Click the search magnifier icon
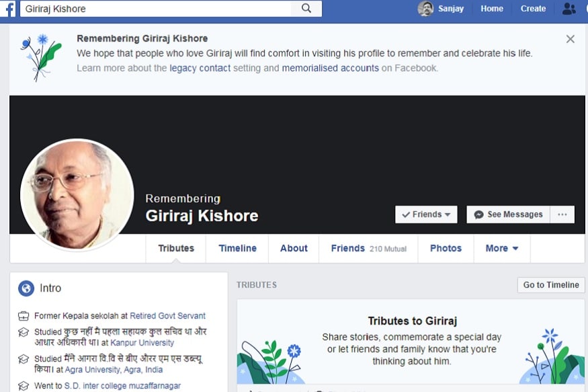Viewport: 588px width, 392px height. pos(306,9)
